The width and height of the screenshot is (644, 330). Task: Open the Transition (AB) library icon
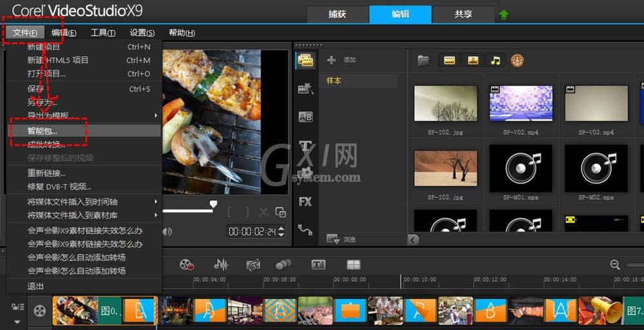(305, 117)
